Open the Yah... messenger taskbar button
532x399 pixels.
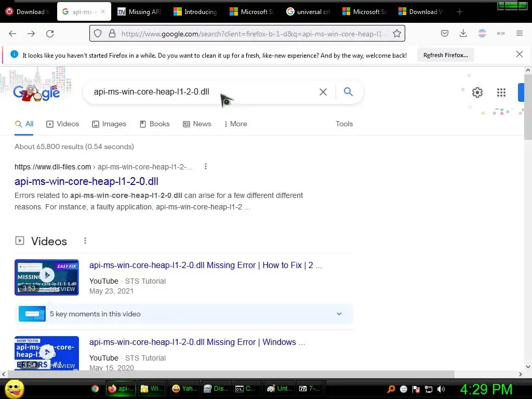(x=184, y=389)
